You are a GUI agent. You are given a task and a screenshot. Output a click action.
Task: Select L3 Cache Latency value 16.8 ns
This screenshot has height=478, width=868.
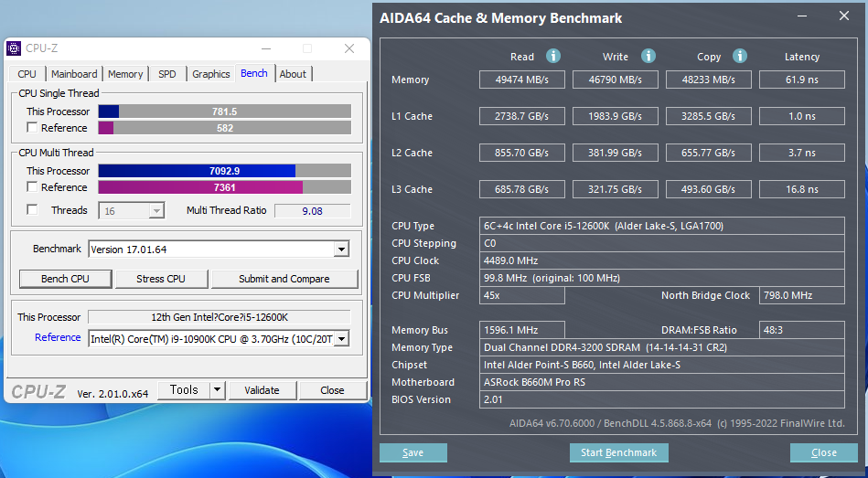tap(802, 189)
